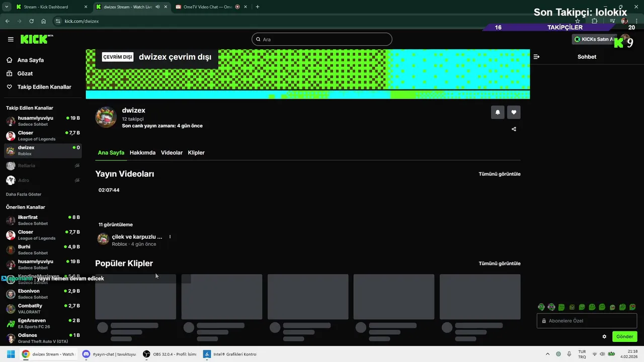Click the KICKs Satın Al button
This screenshot has height=362, width=644.
(595, 39)
